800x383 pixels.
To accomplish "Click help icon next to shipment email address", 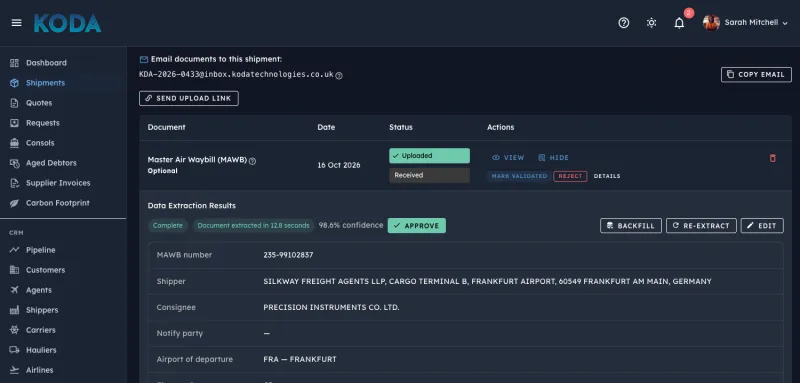I will (x=339, y=75).
